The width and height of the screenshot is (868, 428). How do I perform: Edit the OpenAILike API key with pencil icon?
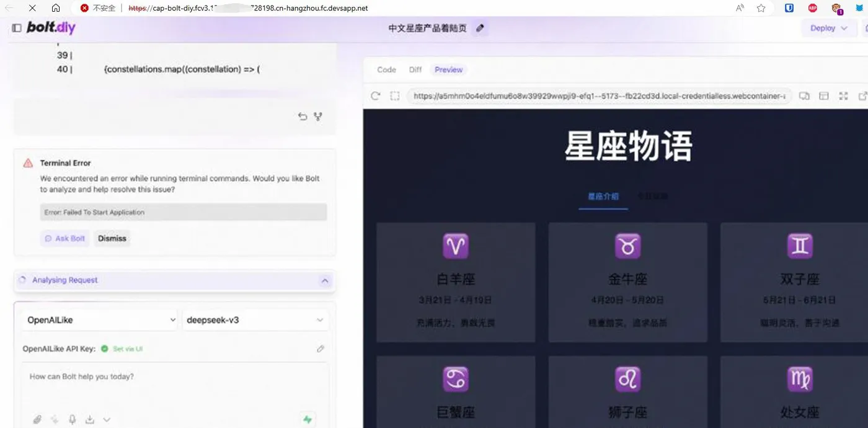pyautogui.click(x=321, y=349)
